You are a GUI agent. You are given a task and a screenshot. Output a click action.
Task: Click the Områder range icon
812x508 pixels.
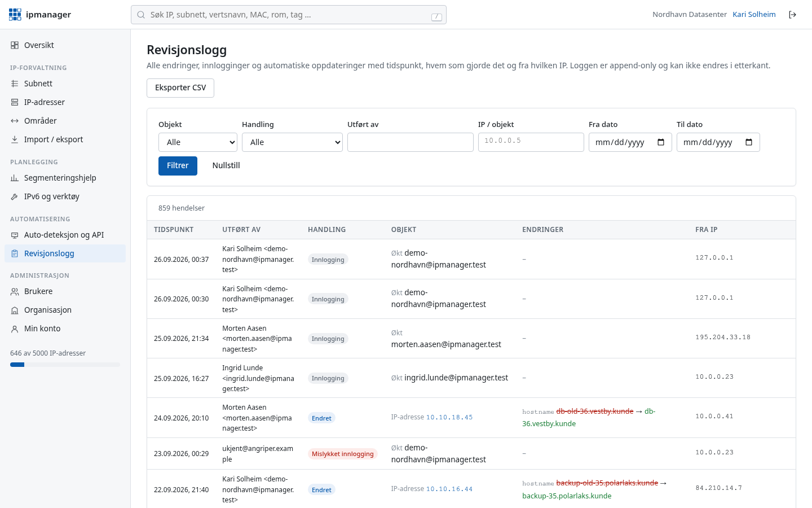click(15, 121)
